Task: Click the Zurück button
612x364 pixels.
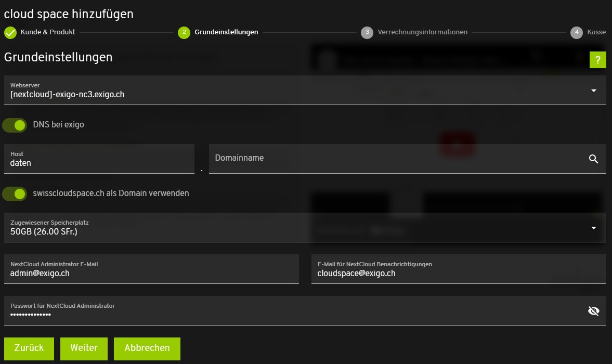Action: click(x=29, y=348)
